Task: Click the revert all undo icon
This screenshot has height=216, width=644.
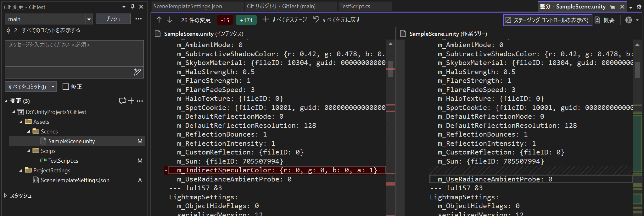Action: click(x=316, y=19)
